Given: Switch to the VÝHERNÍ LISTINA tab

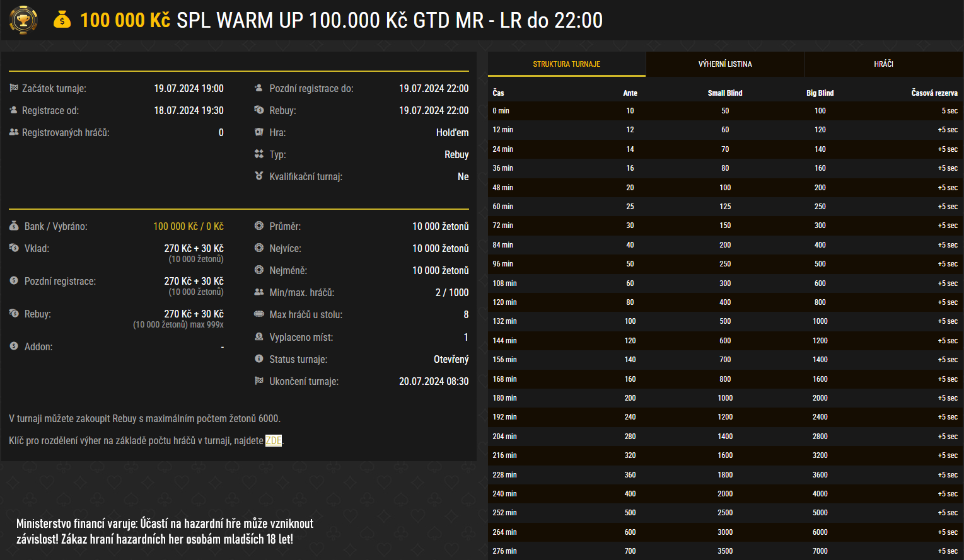Looking at the screenshot, I should [x=725, y=64].
